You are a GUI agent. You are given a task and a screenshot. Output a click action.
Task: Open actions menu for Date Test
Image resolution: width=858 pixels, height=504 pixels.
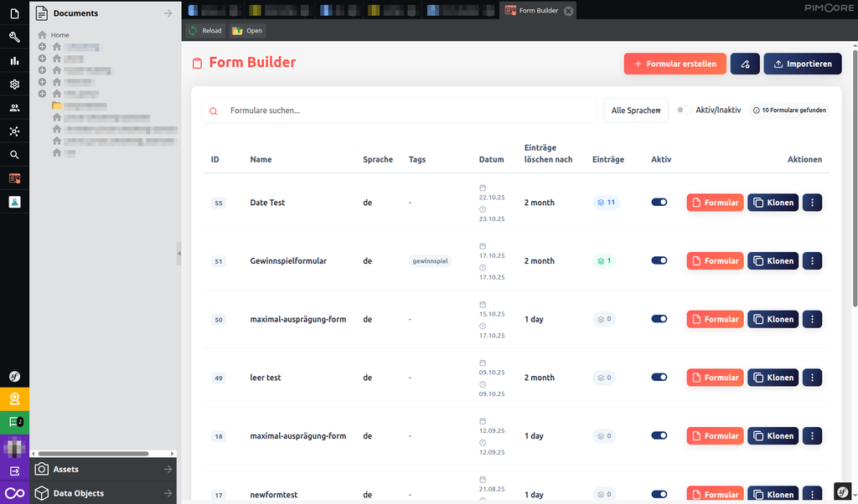tap(812, 203)
